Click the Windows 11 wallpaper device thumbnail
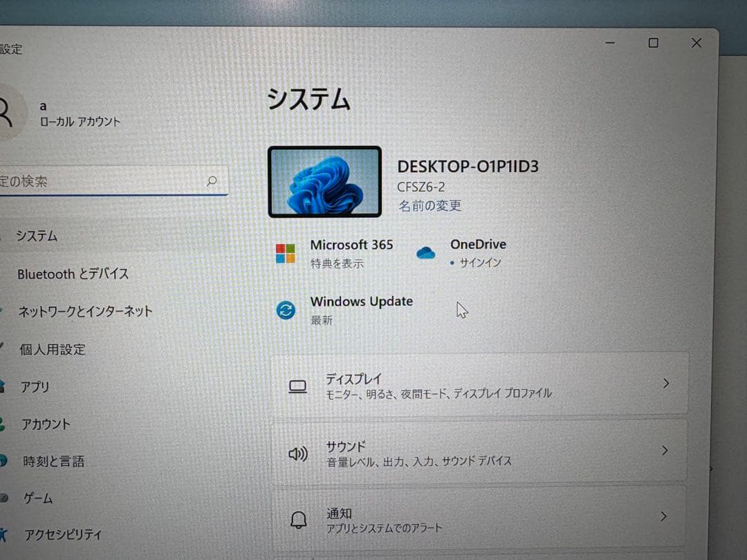The width and height of the screenshot is (747, 560). point(324,181)
